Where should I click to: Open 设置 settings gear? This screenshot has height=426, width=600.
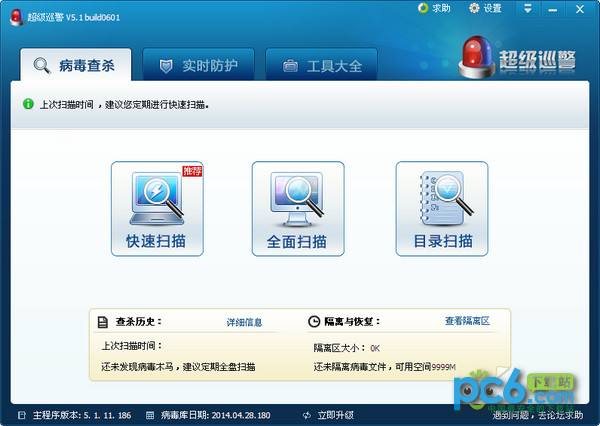tap(474, 8)
